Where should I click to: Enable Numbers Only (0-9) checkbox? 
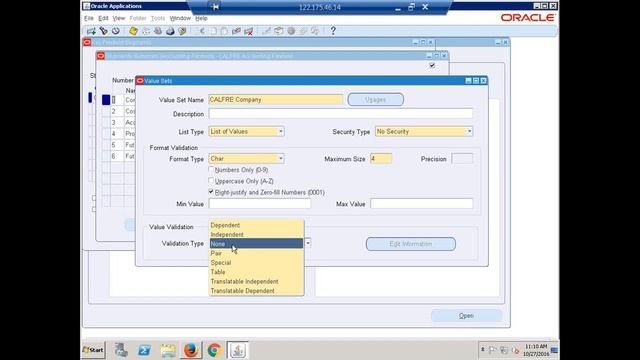[211, 169]
